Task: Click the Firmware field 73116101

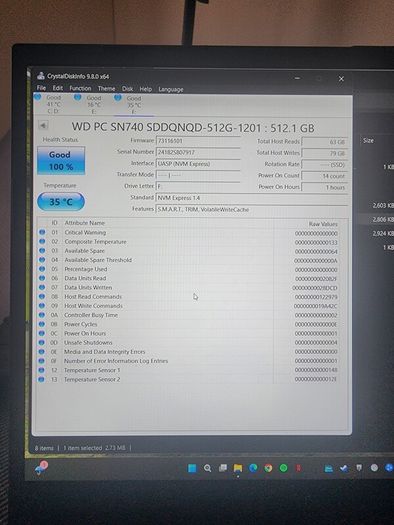Action: [198, 141]
